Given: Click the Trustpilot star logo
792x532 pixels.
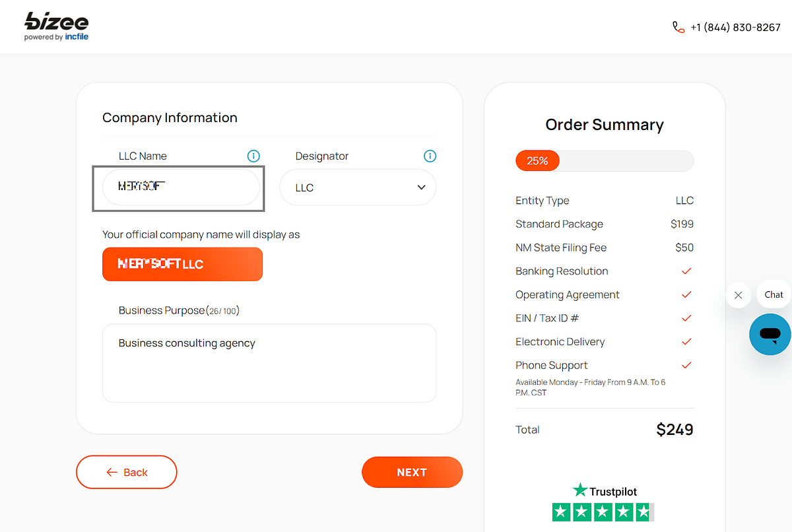Looking at the screenshot, I should point(580,490).
